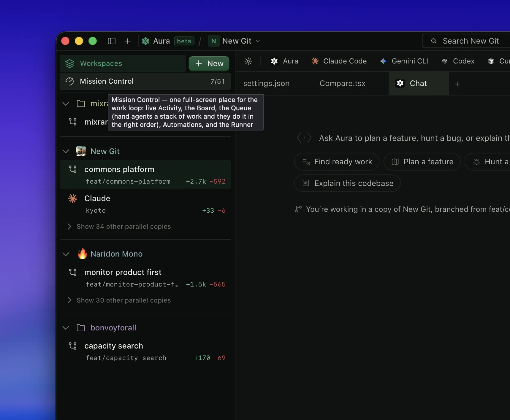This screenshot has height=420, width=510.
Task: Select the capacity search workspace
Action: pyautogui.click(x=145, y=351)
